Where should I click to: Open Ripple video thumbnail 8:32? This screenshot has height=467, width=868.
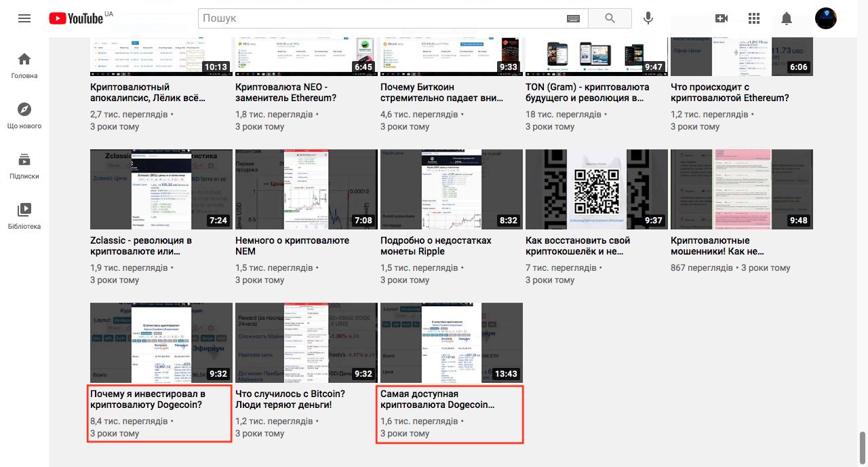pyautogui.click(x=452, y=189)
